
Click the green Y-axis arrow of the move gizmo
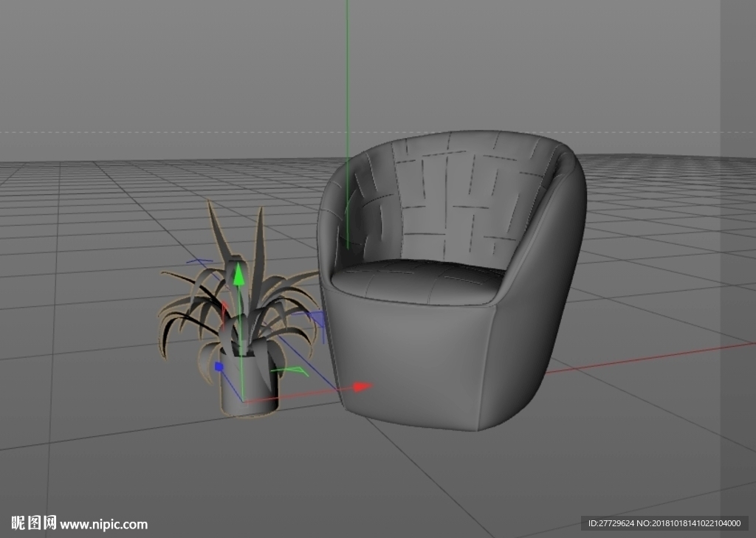[x=238, y=275]
